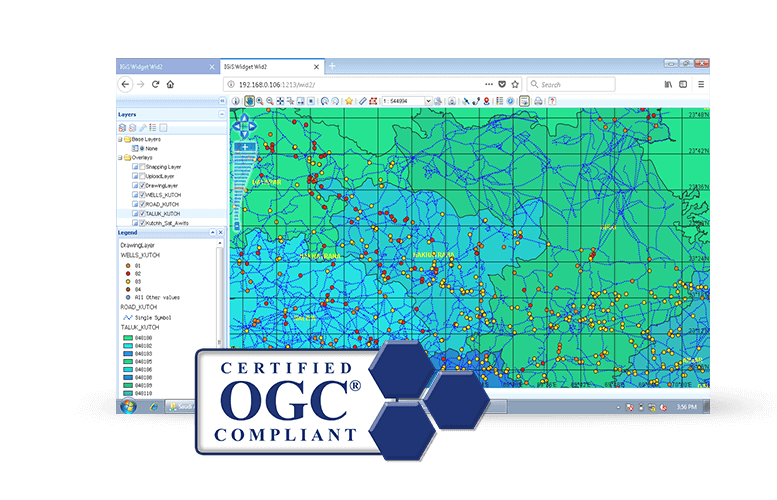Enable the UploadLayer checkbox

pos(143,176)
